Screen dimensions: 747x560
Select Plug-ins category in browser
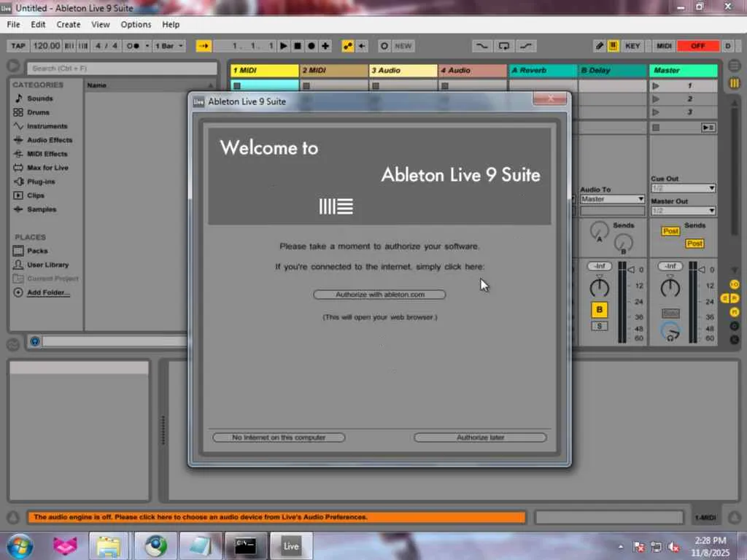pyautogui.click(x=41, y=182)
